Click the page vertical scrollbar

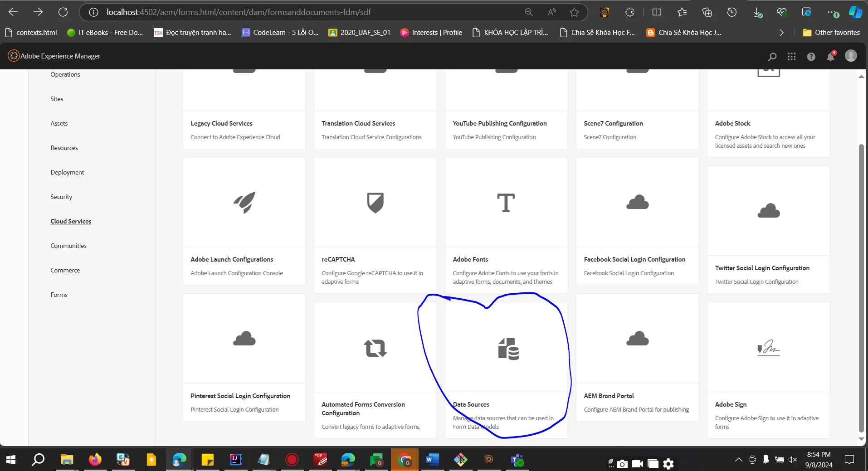861,288
